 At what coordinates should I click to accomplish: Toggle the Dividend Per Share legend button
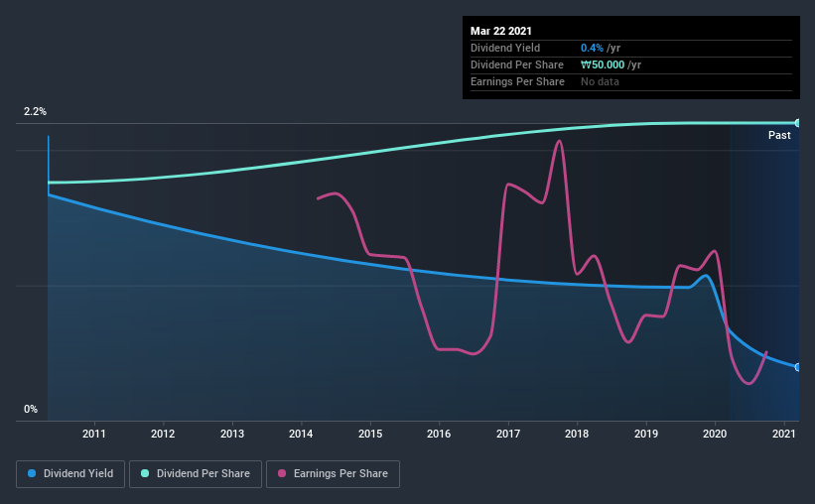[x=196, y=474]
